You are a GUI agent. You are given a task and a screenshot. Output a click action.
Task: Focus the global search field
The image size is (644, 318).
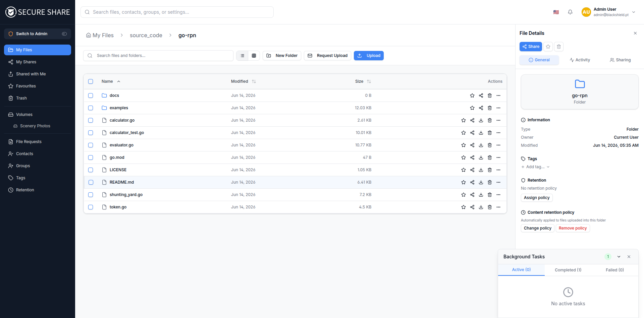(177, 12)
